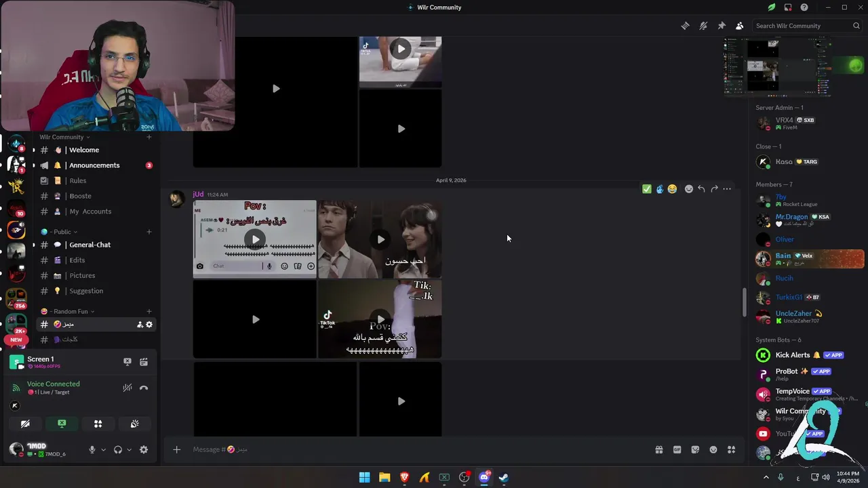Add green checkmark reaction to jUd's message
This screenshot has height=488, width=868.
(x=647, y=189)
